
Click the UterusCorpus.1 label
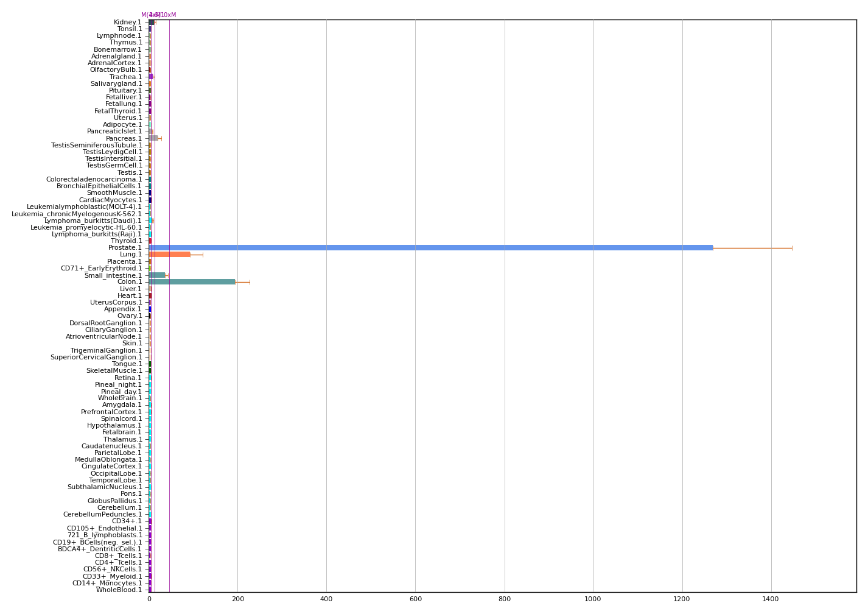(x=116, y=303)
